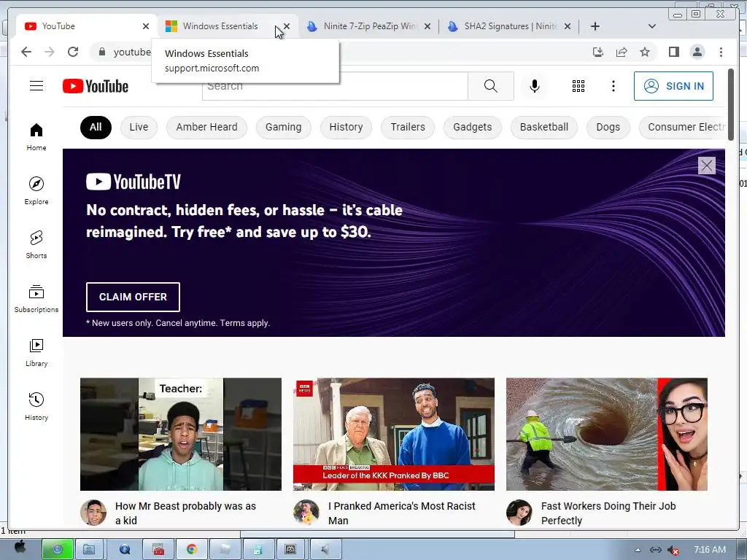The height and width of the screenshot is (560, 747).
Task: Open History in sidebar
Action: pos(36,407)
